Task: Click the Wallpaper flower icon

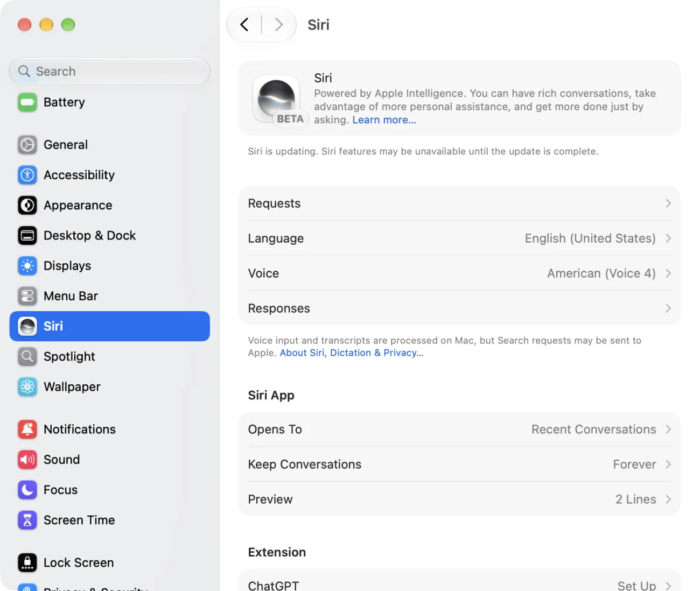Action: [x=27, y=386]
